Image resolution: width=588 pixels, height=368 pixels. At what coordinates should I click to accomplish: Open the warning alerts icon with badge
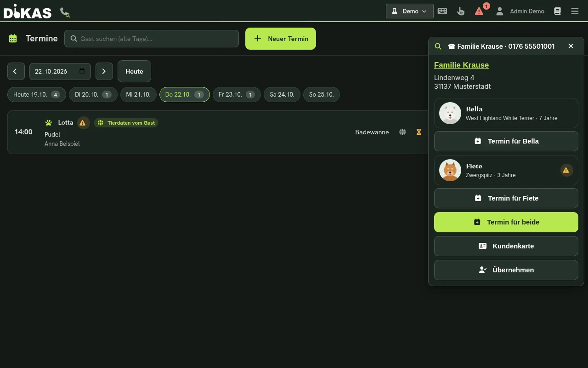tap(479, 11)
